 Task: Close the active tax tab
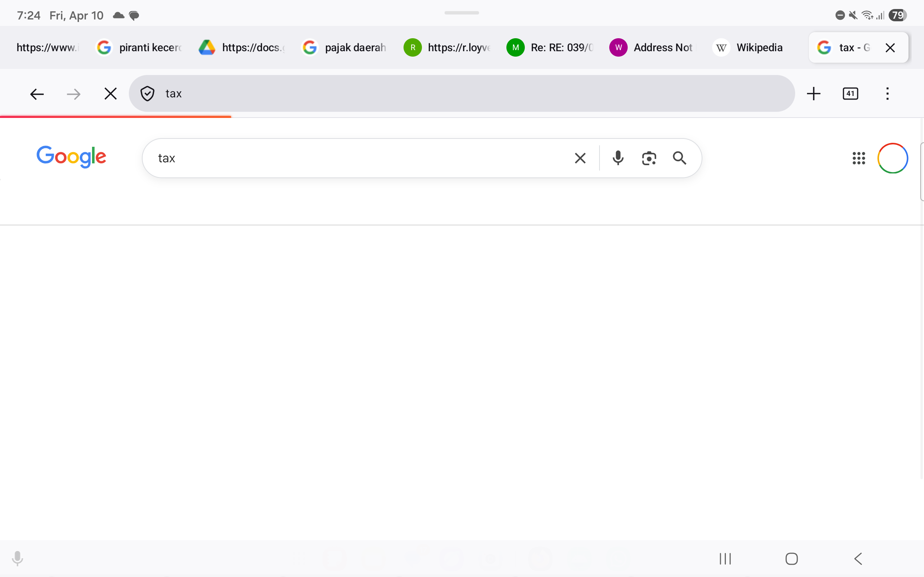pos(890,47)
